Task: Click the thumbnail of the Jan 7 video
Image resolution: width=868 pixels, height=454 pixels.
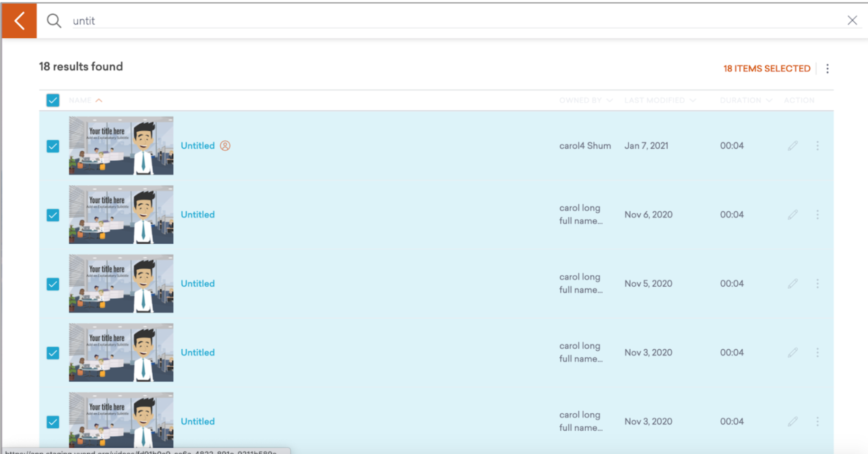Action: tap(121, 145)
